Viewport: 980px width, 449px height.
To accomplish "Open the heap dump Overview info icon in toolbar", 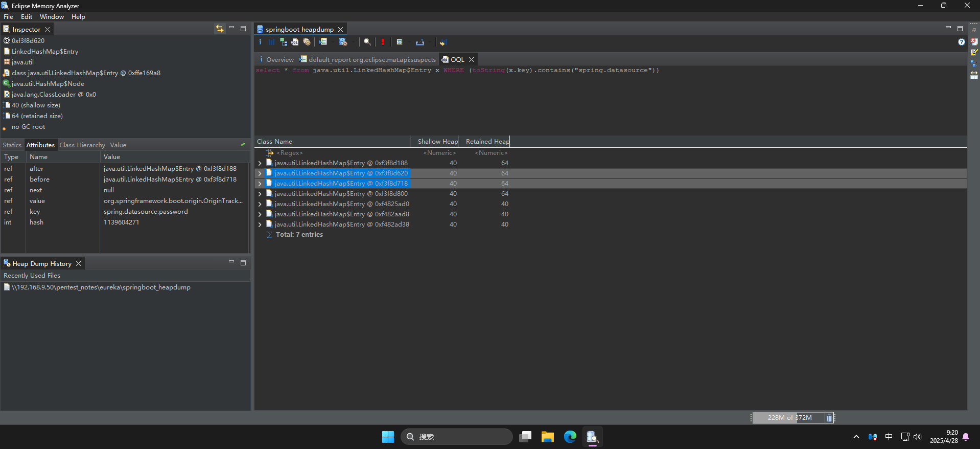I will click(260, 42).
